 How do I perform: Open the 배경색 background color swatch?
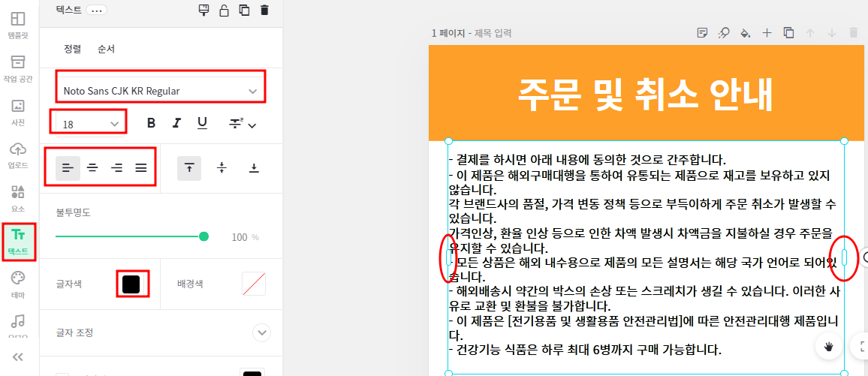coord(254,284)
